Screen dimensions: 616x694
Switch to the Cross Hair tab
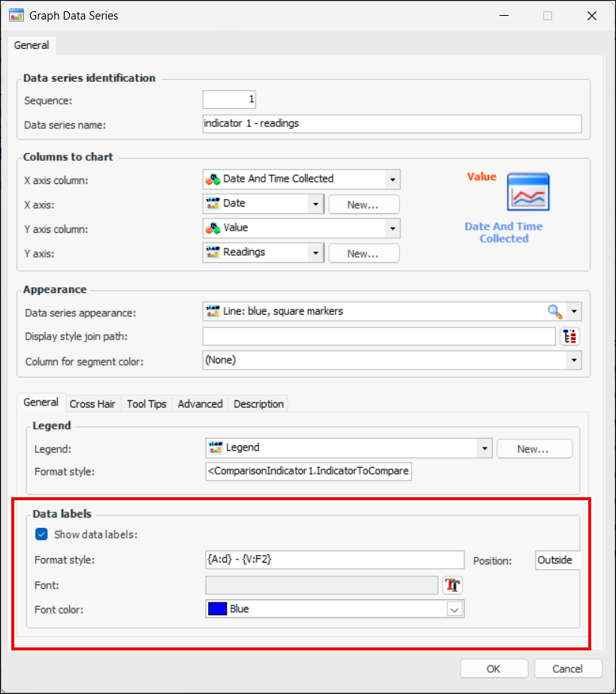92,404
